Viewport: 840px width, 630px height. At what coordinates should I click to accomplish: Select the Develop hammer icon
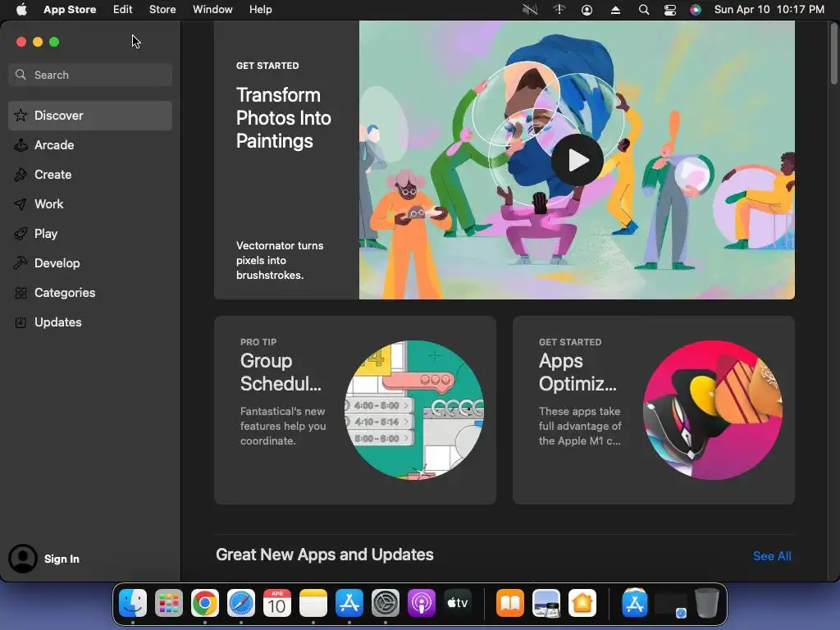[21, 262]
